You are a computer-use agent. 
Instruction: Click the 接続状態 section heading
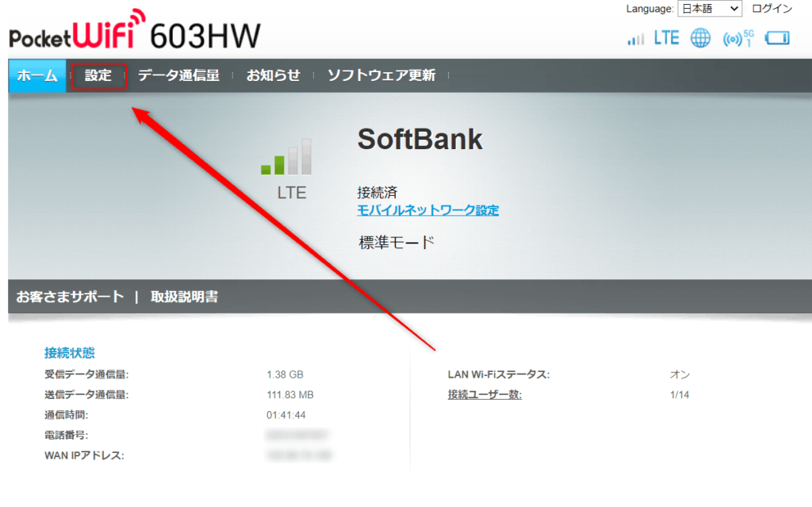point(70,353)
